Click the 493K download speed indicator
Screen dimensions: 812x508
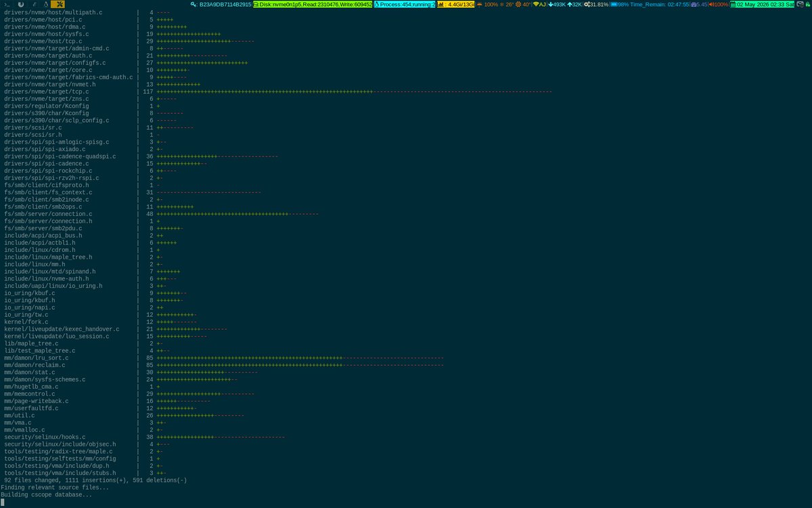coord(556,4)
